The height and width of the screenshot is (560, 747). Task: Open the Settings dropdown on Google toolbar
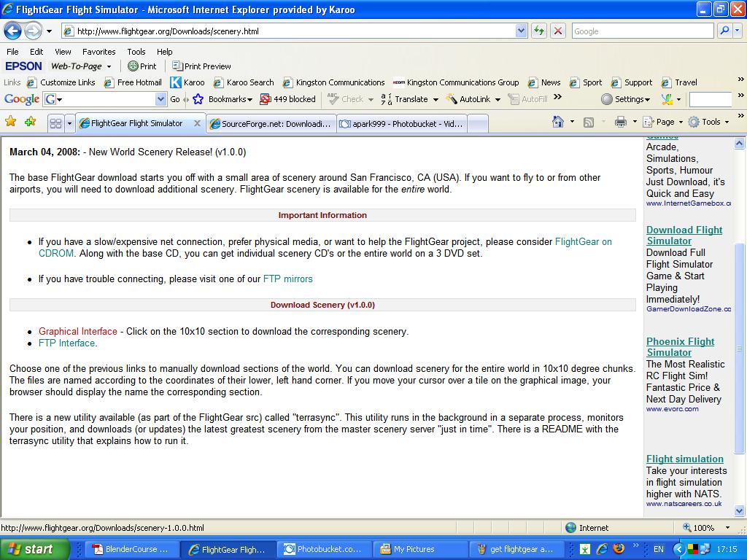tap(625, 99)
